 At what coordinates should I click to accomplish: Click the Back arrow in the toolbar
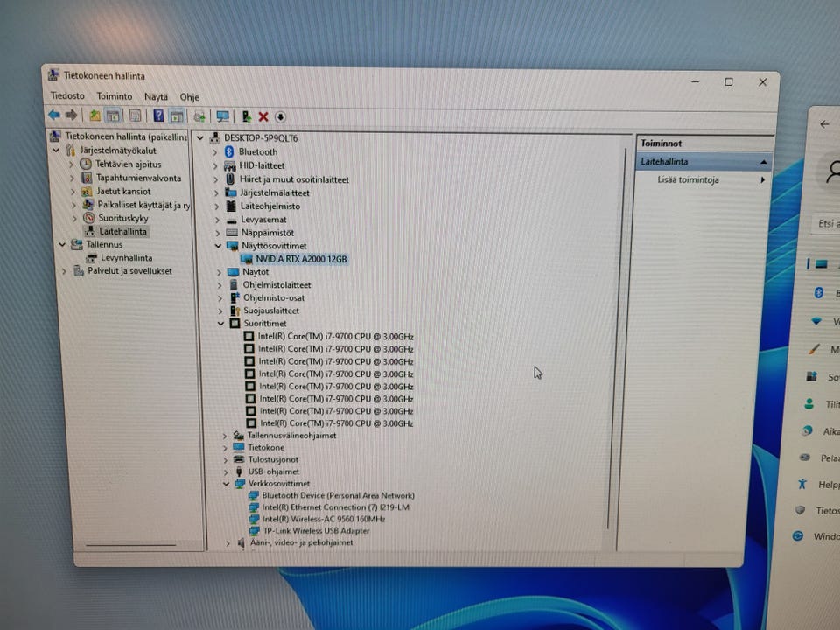coord(54,115)
